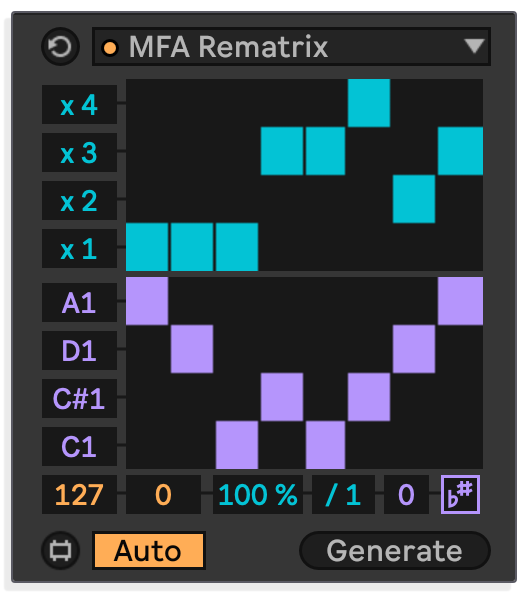Click the 100 % value box

[258, 494]
